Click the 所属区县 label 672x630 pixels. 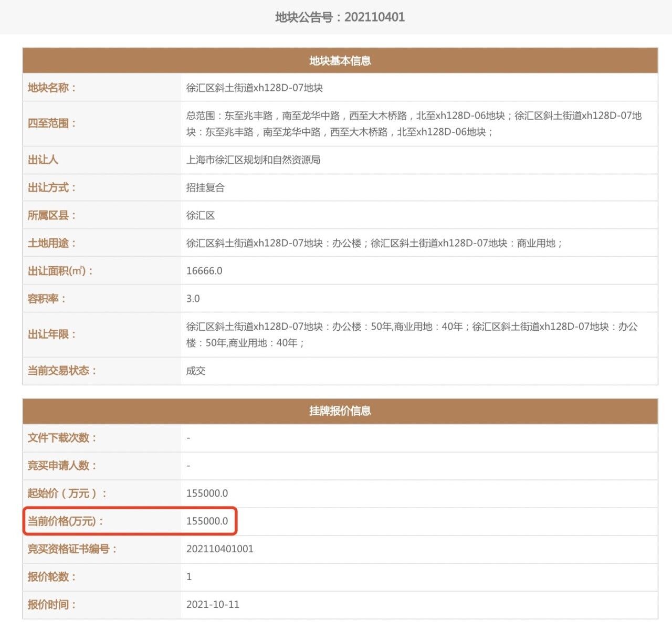point(52,215)
